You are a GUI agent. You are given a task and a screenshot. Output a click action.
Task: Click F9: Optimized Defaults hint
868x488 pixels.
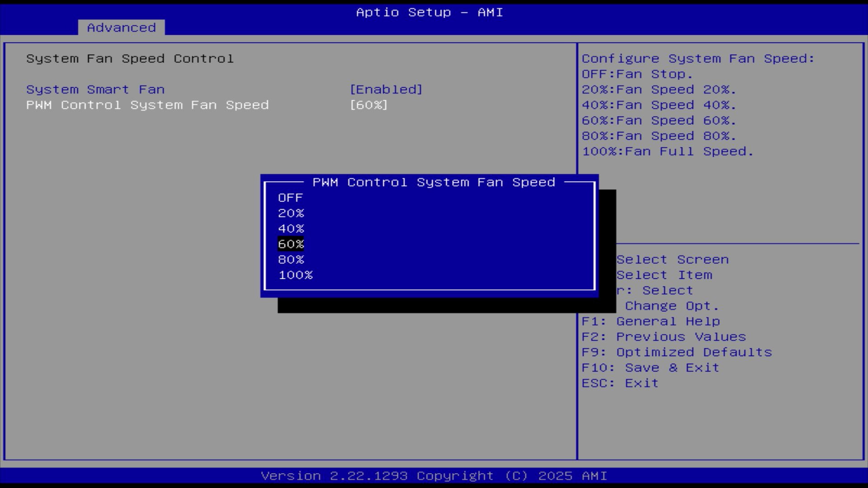click(677, 352)
